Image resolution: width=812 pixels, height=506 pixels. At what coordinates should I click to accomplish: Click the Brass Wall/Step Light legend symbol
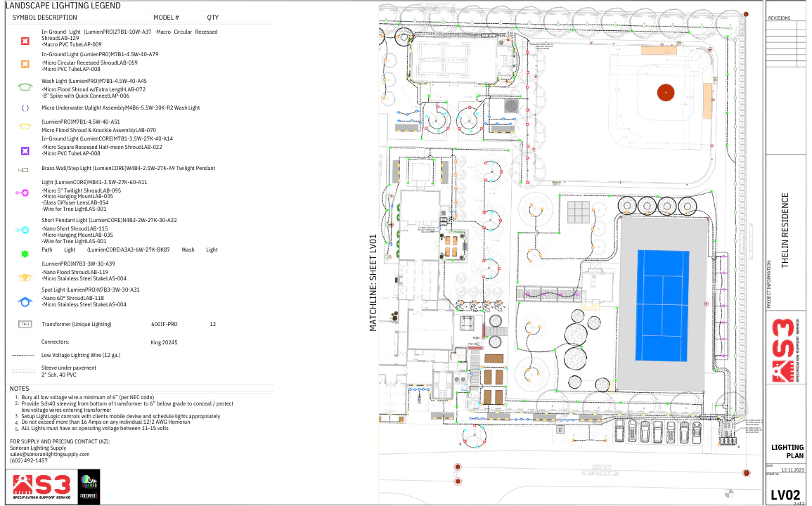click(x=24, y=170)
